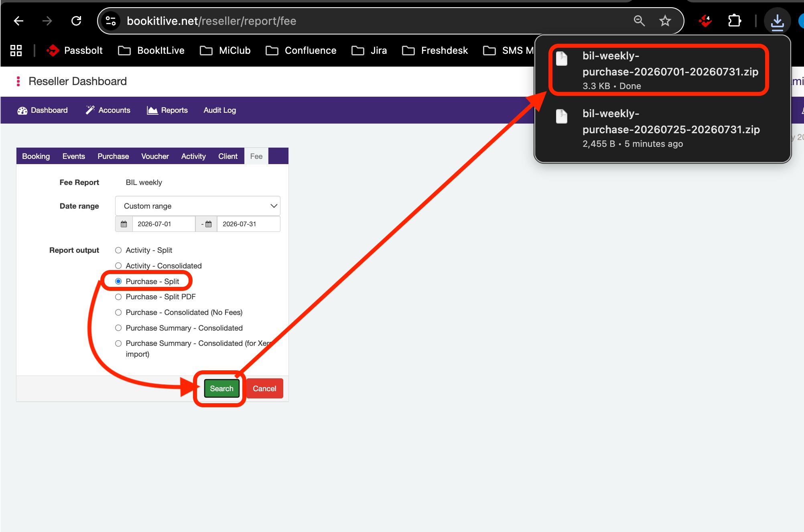Switch to the Booking report tab
The height and width of the screenshot is (532, 804).
36,156
